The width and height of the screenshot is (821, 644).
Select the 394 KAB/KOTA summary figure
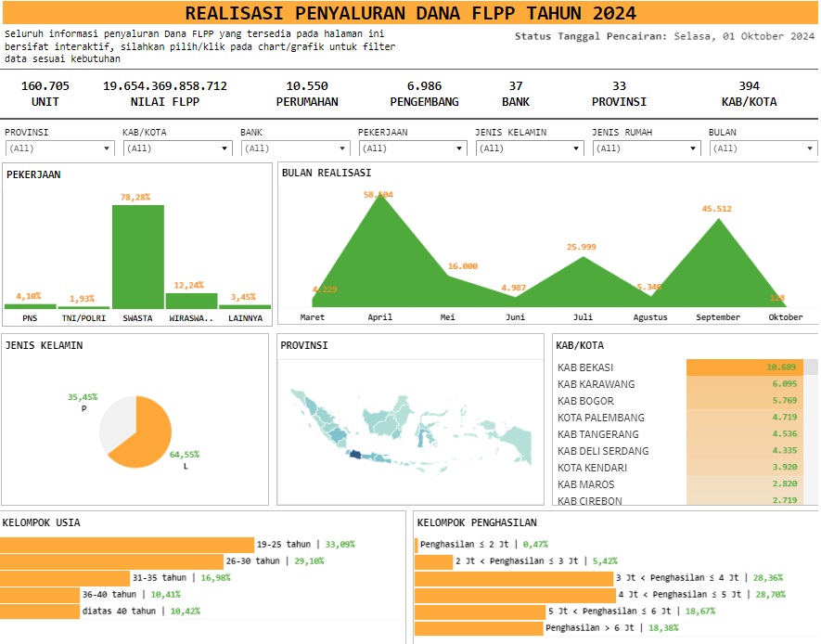tap(750, 94)
